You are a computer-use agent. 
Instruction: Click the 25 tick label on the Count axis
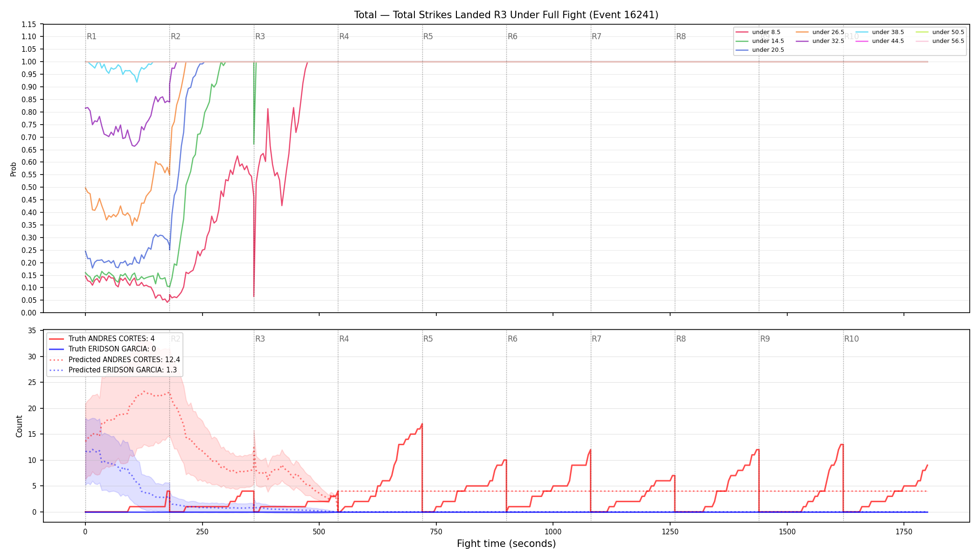[32, 382]
